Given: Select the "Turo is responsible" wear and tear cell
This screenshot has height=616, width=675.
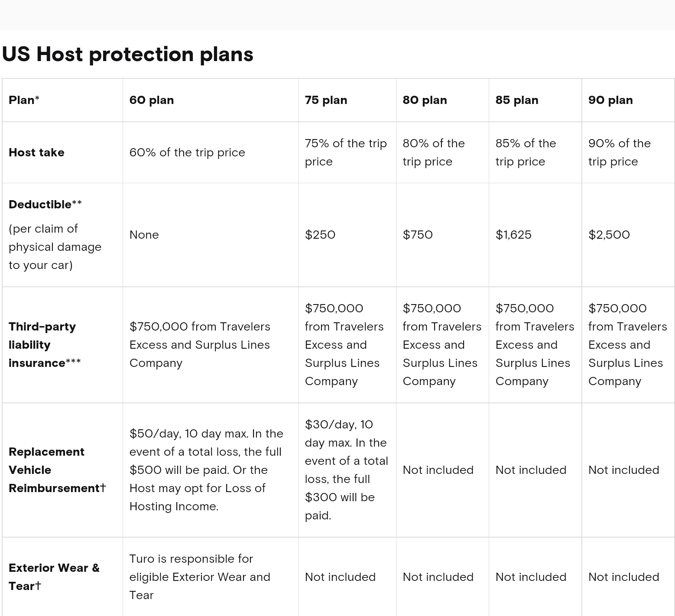Looking at the screenshot, I should (x=199, y=577).
